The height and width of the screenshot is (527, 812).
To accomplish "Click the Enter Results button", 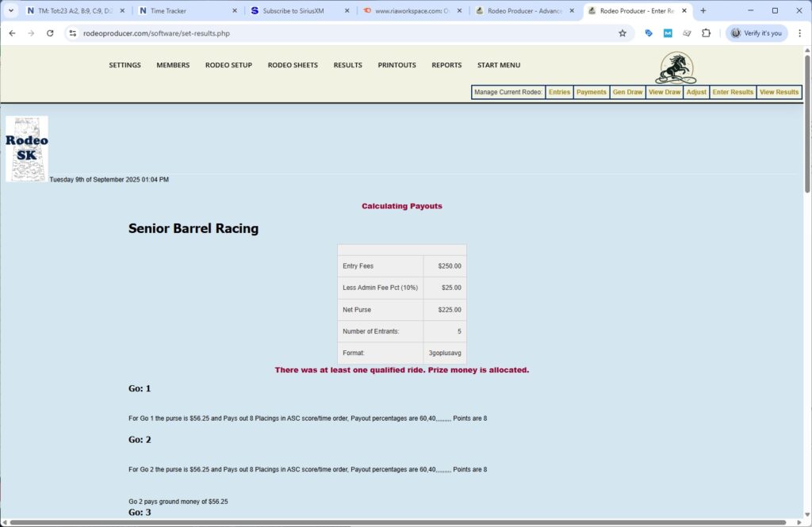I will point(733,92).
